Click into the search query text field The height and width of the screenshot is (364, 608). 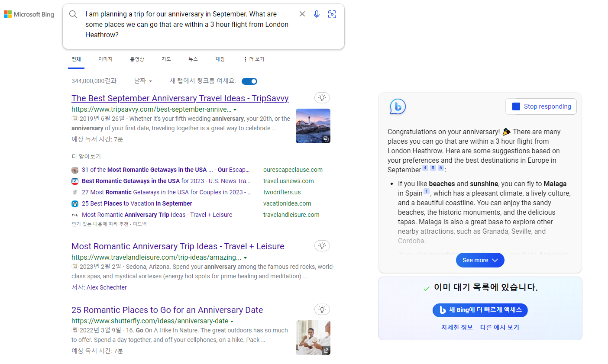click(x=187, y=25)
